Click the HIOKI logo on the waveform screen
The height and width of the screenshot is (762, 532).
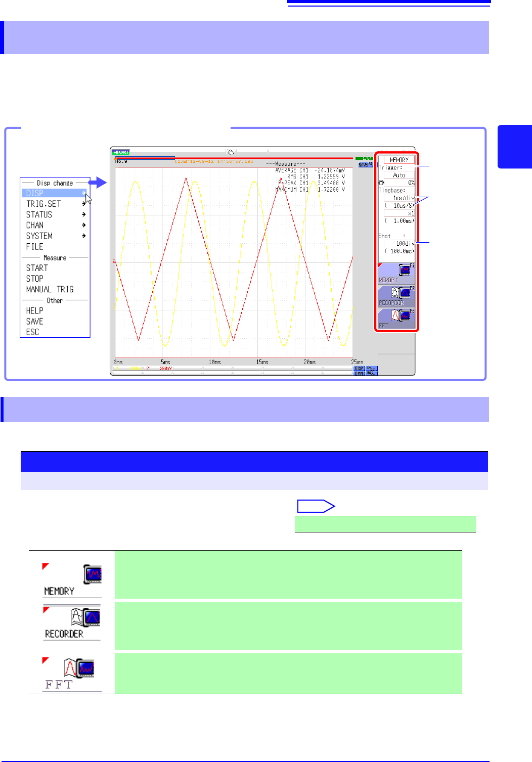(121, 152)
